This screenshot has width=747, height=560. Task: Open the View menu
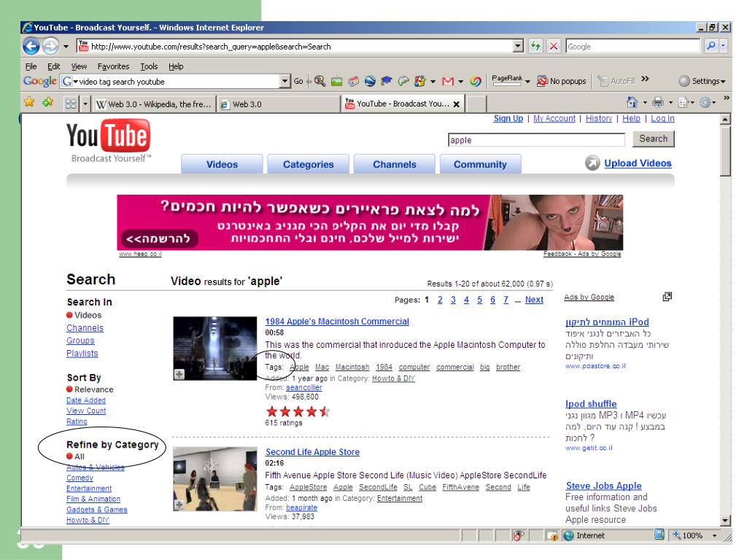pos(79,66)
